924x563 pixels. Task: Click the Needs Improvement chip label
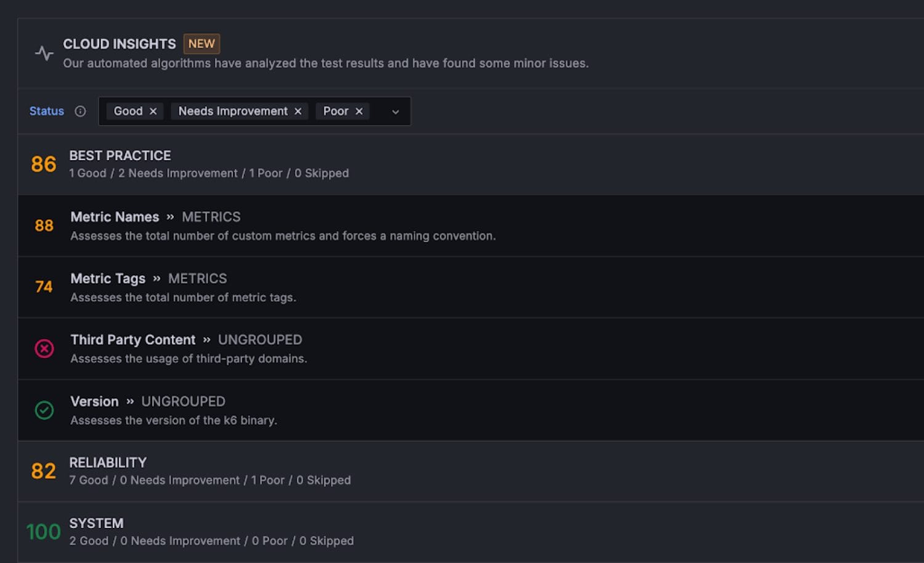point(233,111)
